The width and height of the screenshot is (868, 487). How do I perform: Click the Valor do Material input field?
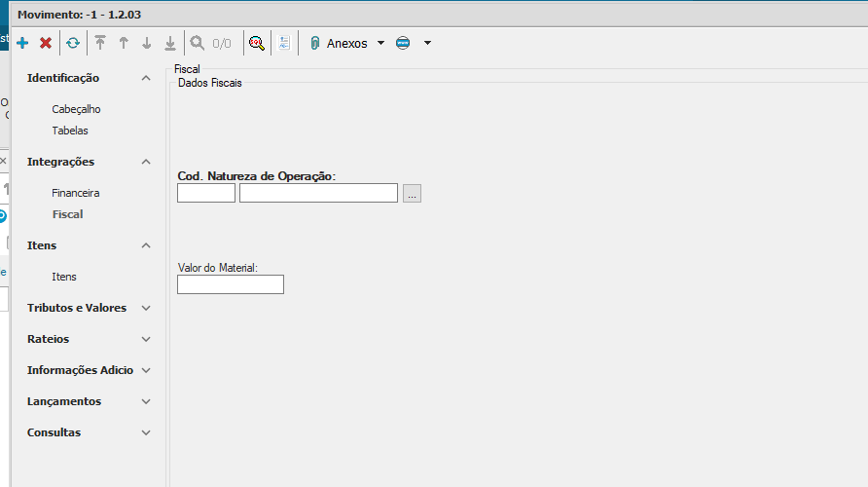(x=231, y=284)
